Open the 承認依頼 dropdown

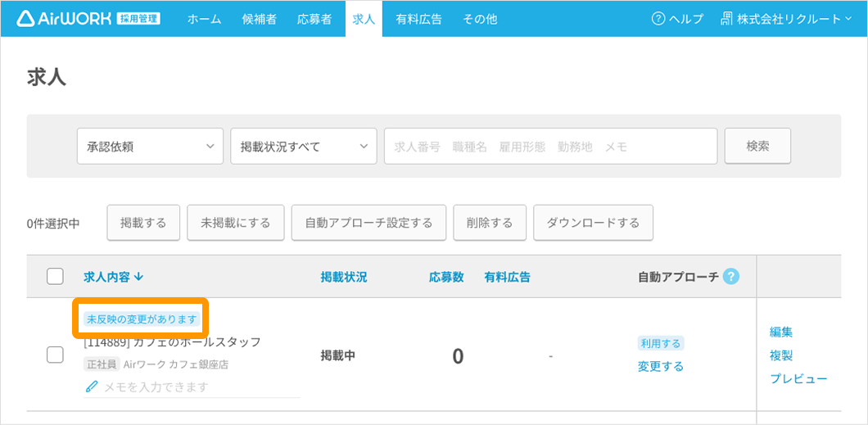(150, 147)
